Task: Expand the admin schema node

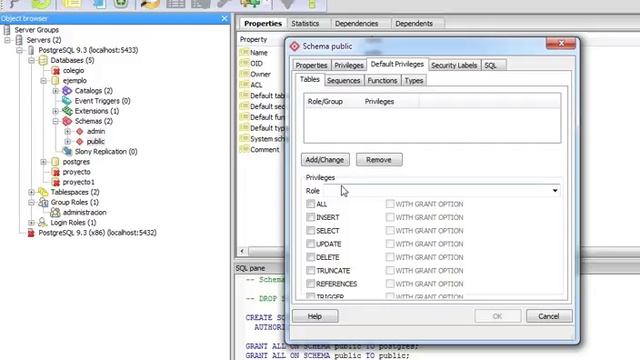Action: [68, 131]
